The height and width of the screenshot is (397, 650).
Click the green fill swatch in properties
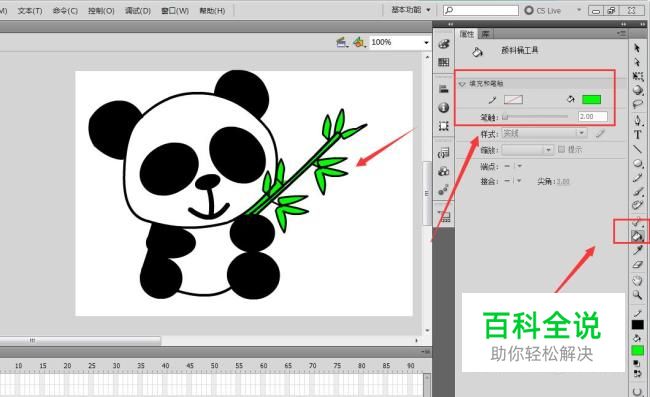(x=592, y=99)
